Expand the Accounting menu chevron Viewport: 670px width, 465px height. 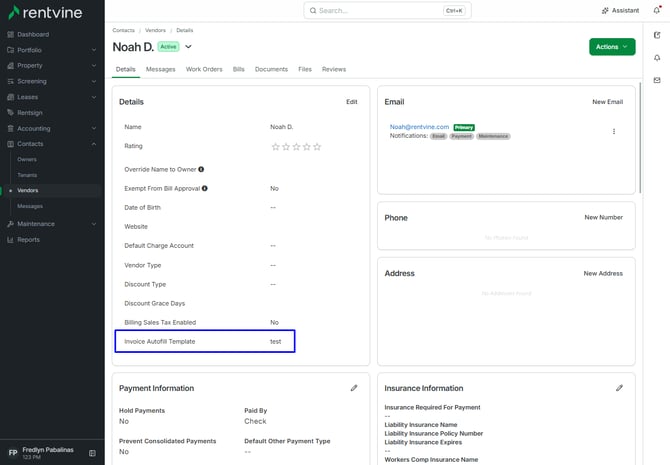94,128
